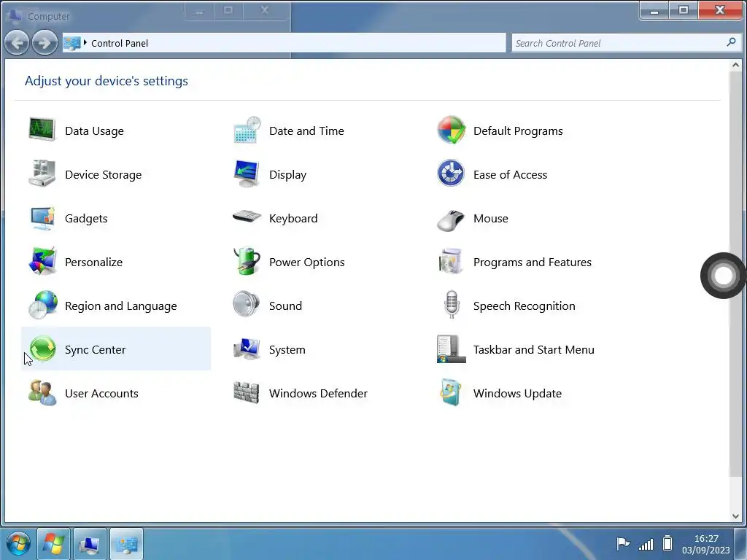Click the Control Panel address bar icon
The height and width of the screenshot is (560, 747).
tap(72, 43)
